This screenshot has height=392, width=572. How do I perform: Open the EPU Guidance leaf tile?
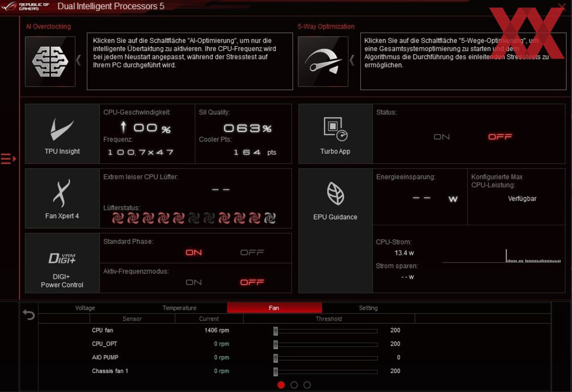coord(335,231)
